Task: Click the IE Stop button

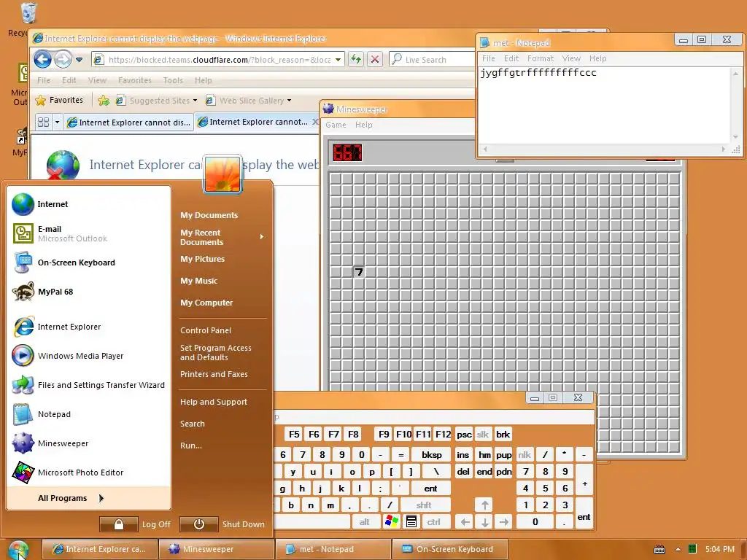Action: [375, 60]
